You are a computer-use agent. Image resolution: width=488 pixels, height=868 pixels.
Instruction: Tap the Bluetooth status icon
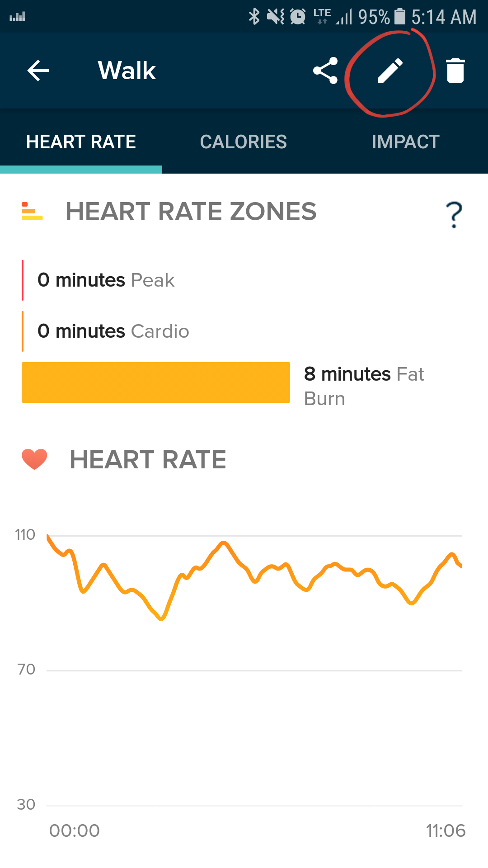254,17
